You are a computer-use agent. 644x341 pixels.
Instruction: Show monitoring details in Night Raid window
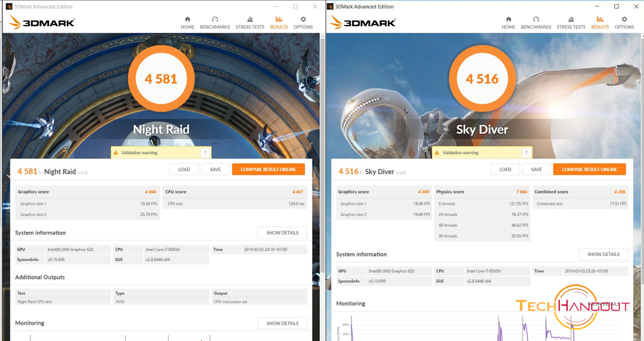tap(283, 323)
